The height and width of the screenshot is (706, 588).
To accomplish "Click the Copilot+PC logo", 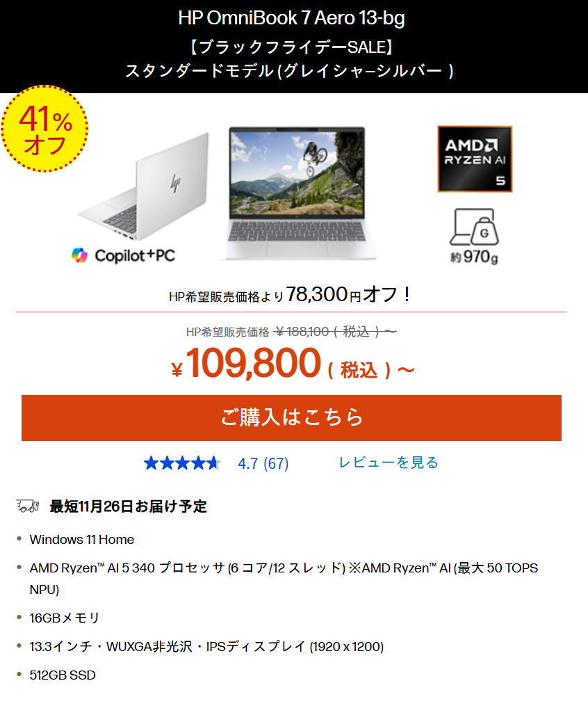I will click(124, 255).
